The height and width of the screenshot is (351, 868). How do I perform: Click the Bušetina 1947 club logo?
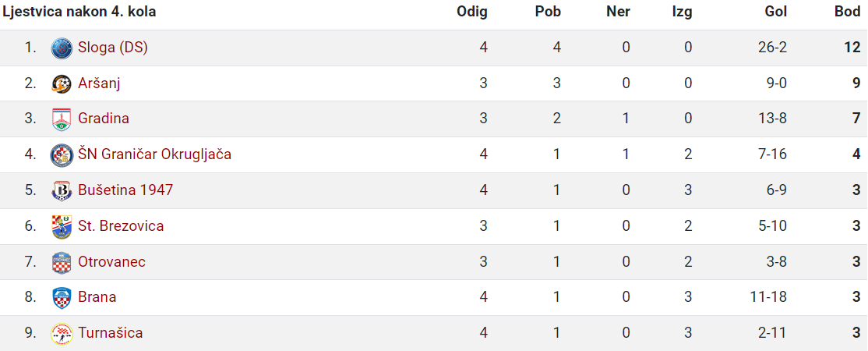pos(62,191)
